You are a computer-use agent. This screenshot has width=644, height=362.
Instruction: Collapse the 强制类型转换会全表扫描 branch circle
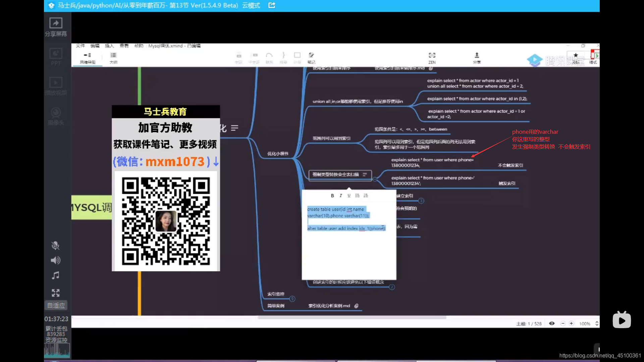(x=375, y=179)
